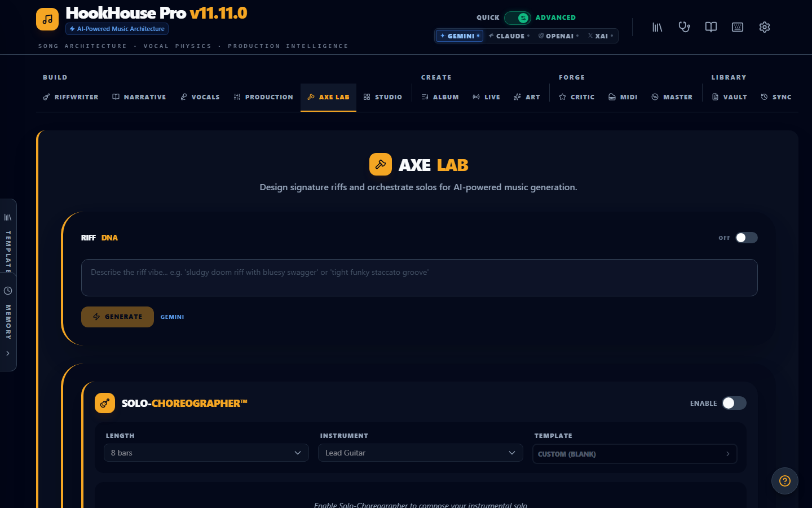Click the riff vibe description text field
812x508 pixels.
(420, 277)
